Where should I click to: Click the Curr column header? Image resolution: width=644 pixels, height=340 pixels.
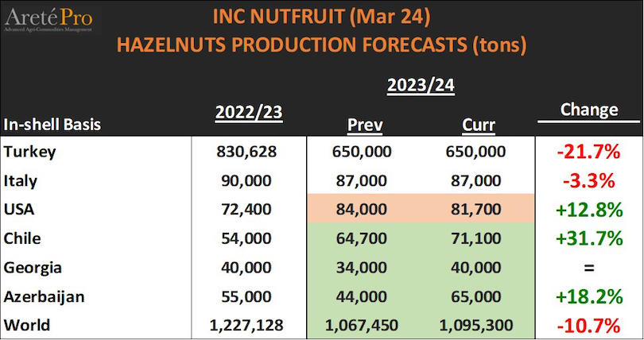click(477, 125)
